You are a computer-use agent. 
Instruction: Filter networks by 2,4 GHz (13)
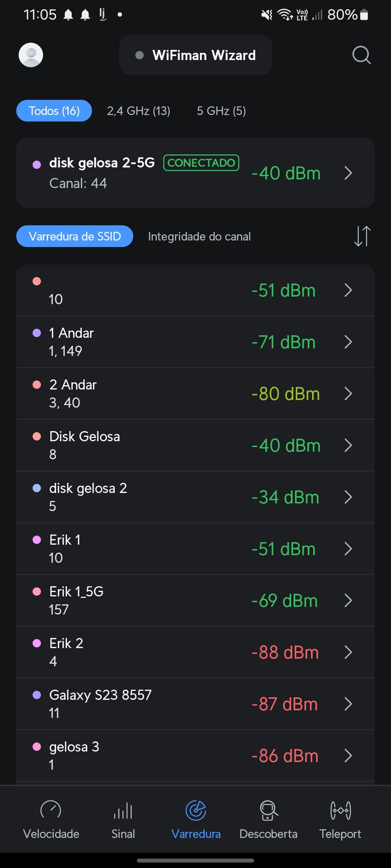[139, 111]
